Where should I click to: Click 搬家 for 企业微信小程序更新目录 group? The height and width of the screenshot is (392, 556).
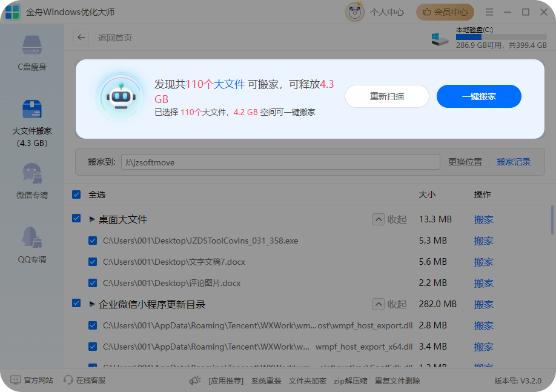(484, 304)
